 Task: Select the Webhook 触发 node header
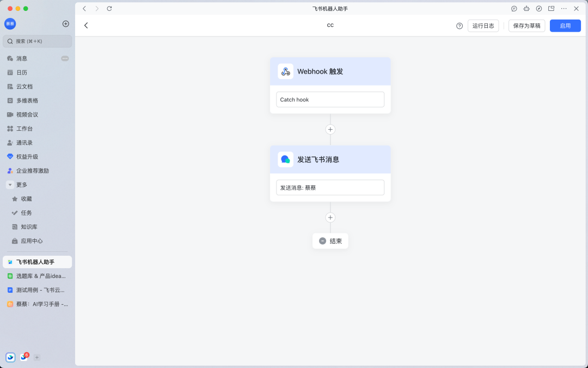pos(330,71)
